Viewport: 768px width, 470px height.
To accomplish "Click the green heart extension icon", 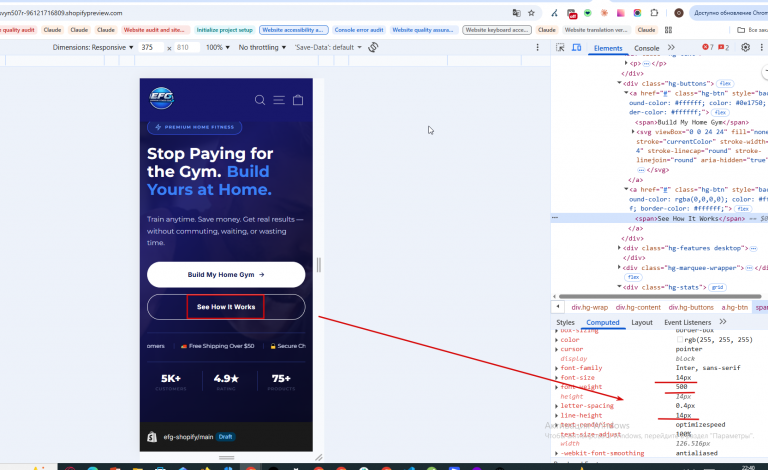I will pos(588,13).
